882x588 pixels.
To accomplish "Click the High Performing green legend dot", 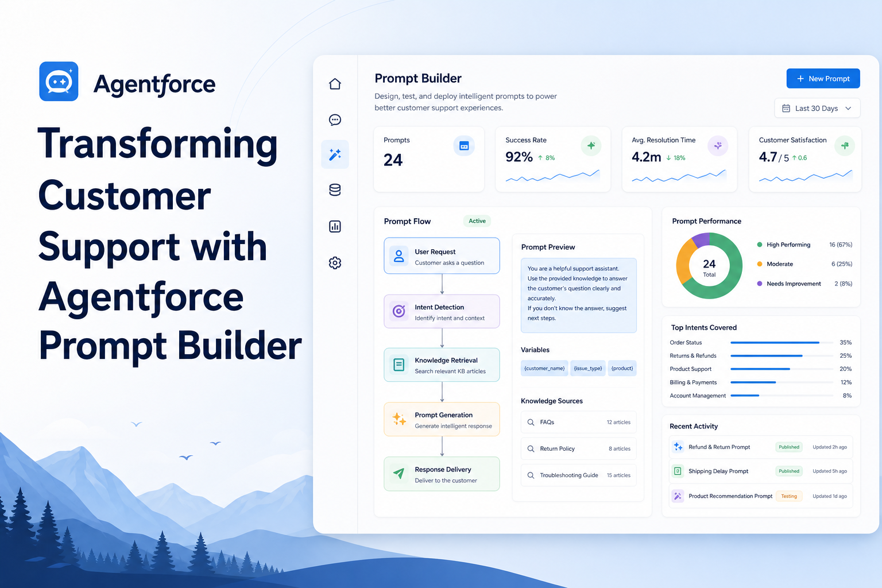I will click(760, 245).
